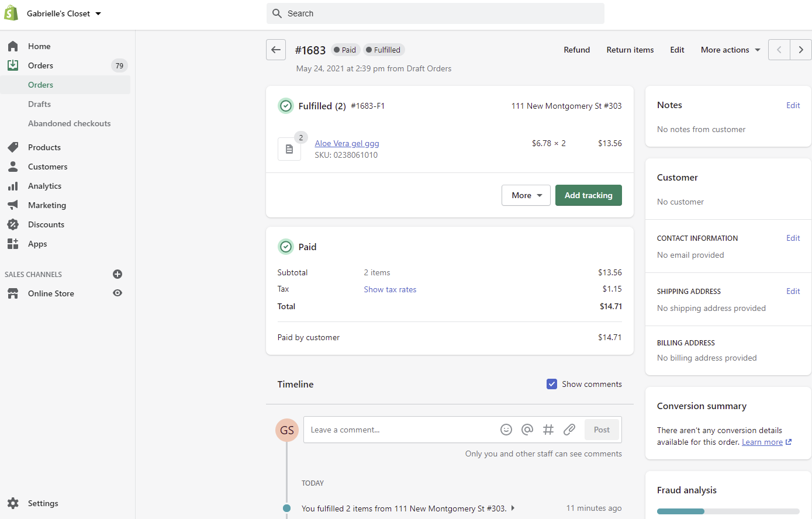Open Products in the sidebar
Image resolution: width=812 pixels, height=519 pixels.
(x=44, y=147)
